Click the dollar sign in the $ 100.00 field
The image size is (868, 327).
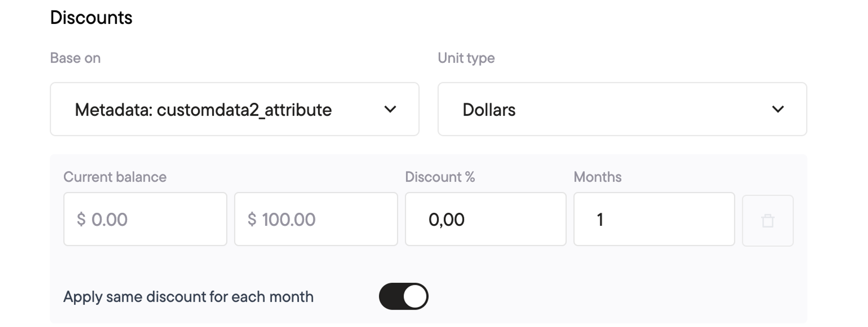coord(252,219)
